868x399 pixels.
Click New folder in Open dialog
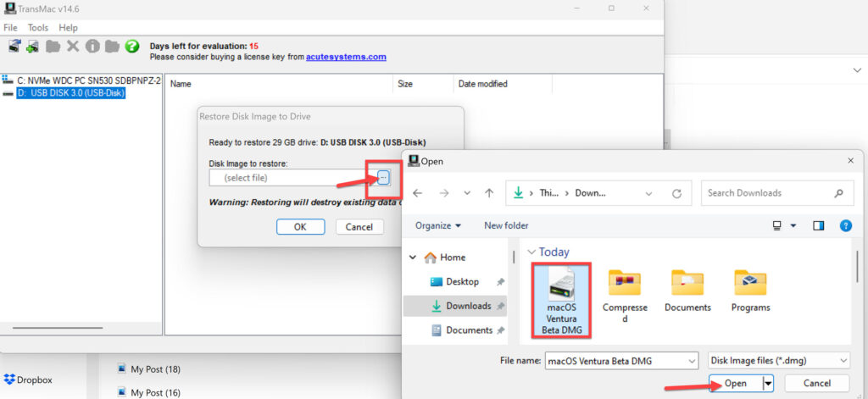click(x=506, y=226)
